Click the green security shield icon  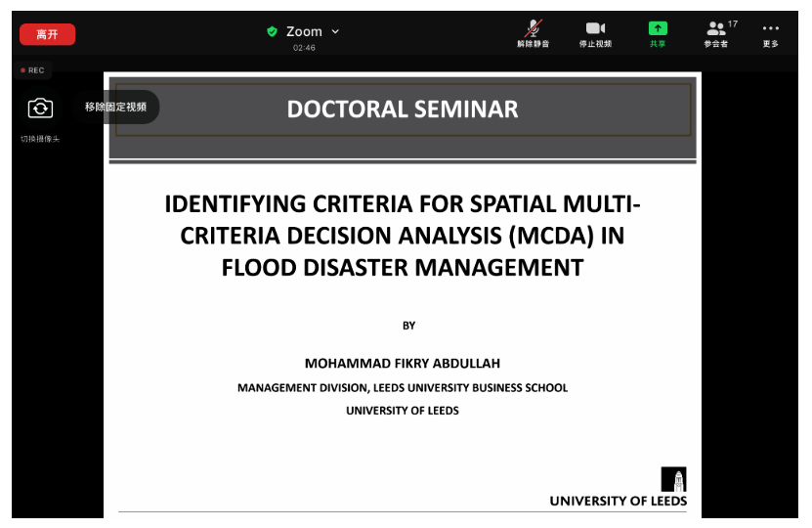tap(273, 31)
